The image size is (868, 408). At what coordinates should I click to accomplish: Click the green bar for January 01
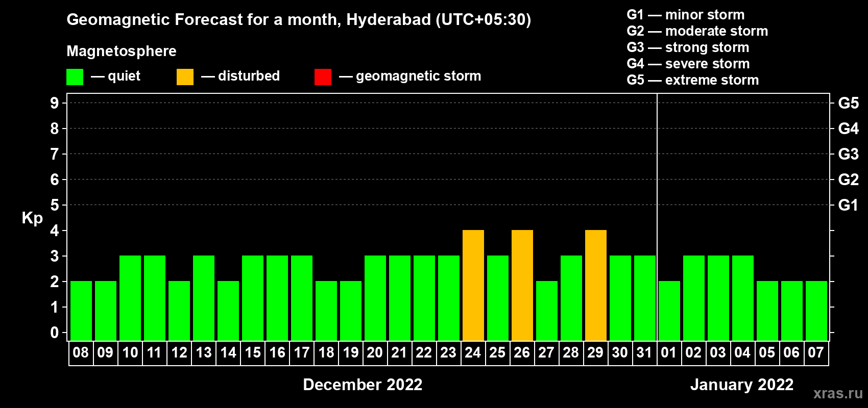(669, 311)
